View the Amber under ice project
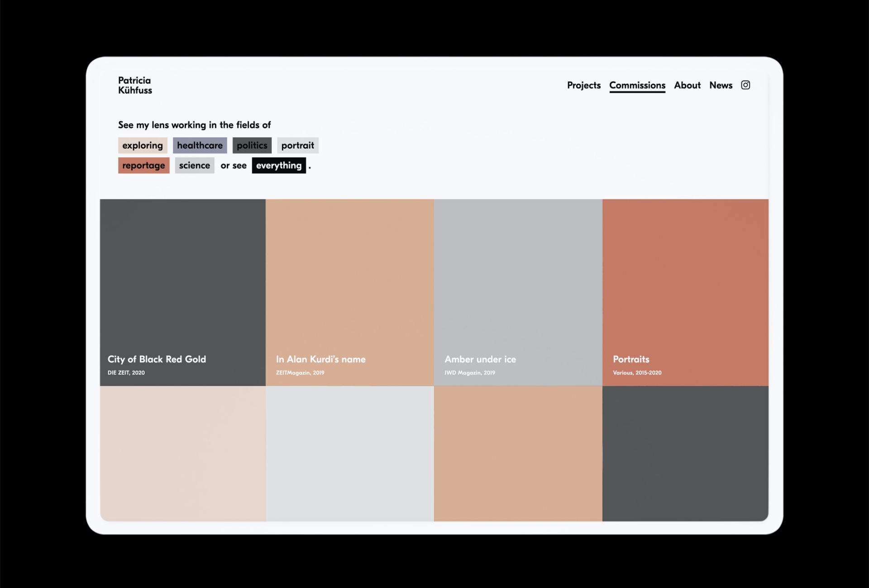This screenshot has width=869, height=588. pyautogui.click(x=518, y=292)
